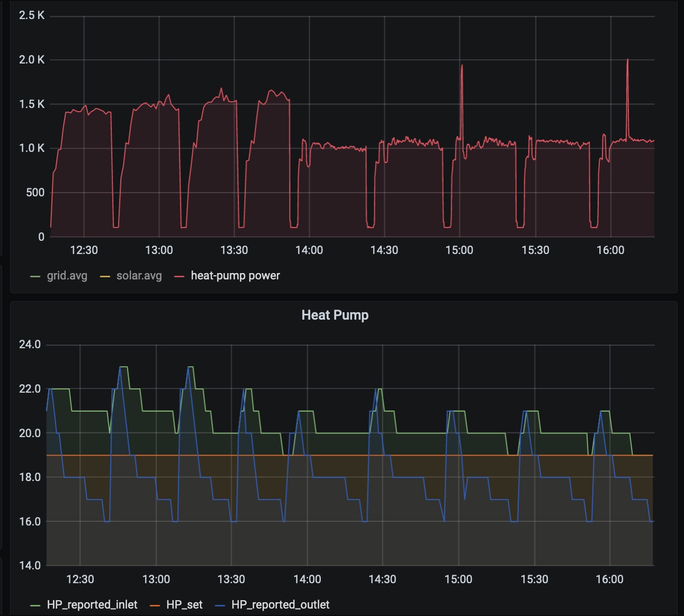This screenshot has width=684, height=616.
Task: Click the green color swatch beside grid.avg
Action: [x=35, y=276]
